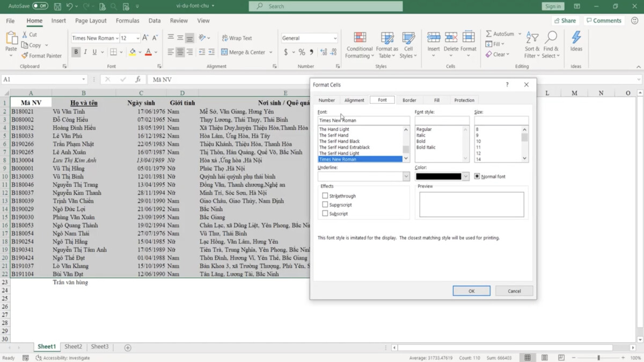Click the AutoSum sigma icon

[x=489, y=34]
